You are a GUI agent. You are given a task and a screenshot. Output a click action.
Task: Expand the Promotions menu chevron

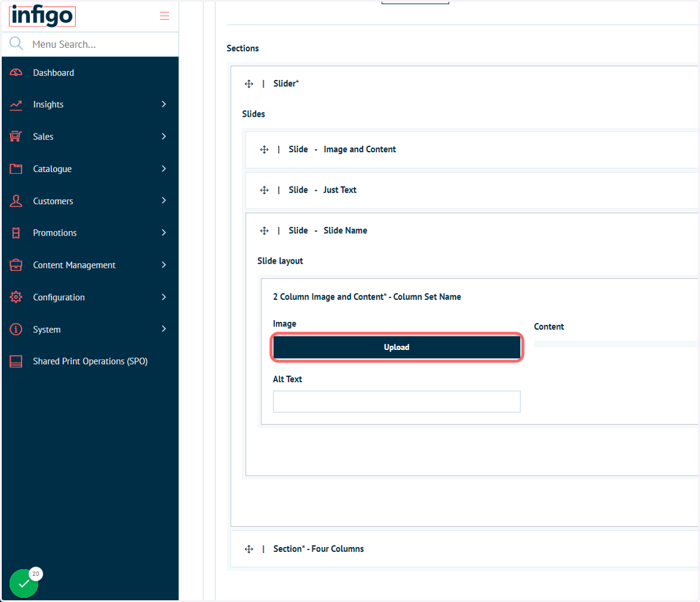(x=164, y=232)
